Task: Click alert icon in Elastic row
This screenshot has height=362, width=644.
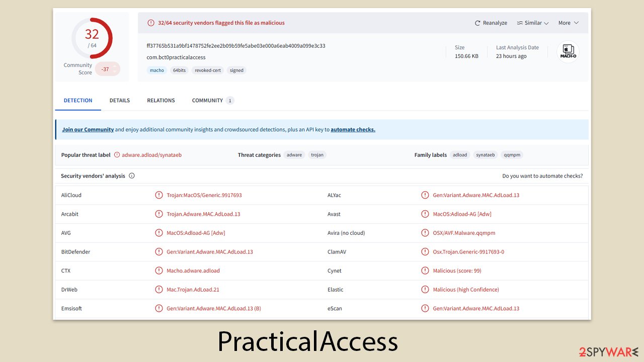Action: (x=425, y=290)
